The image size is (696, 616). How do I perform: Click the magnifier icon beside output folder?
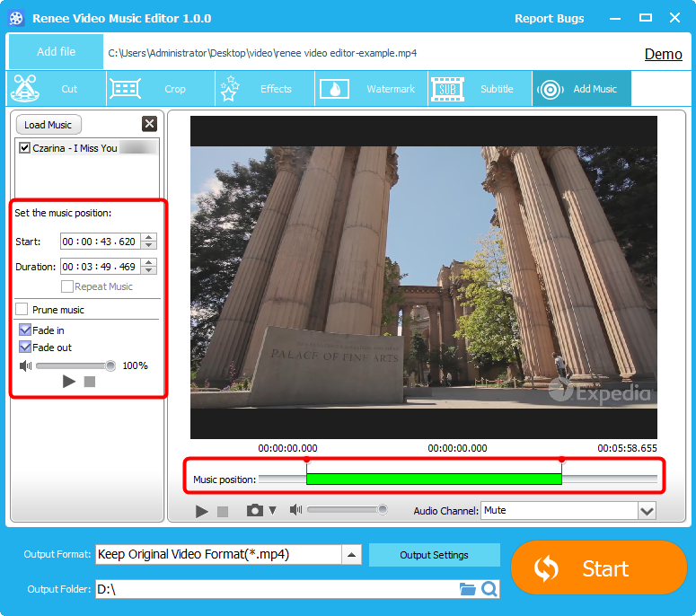(x=489, y=589)
